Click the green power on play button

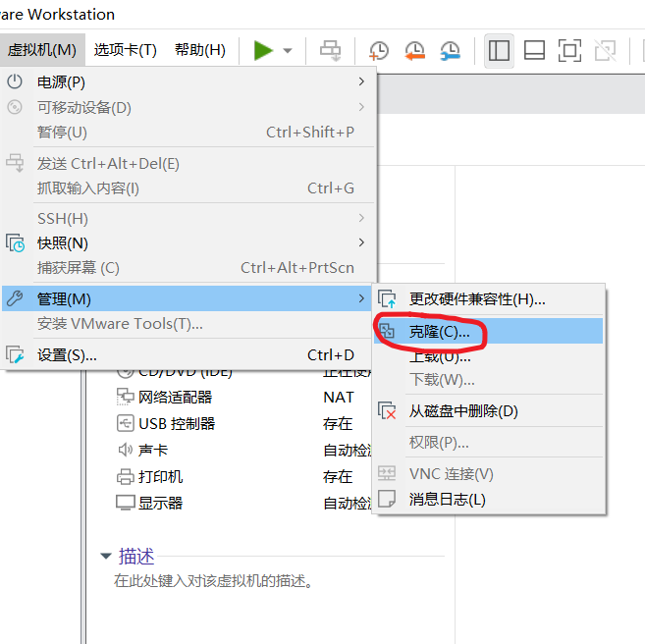click(x=263, y=51)
